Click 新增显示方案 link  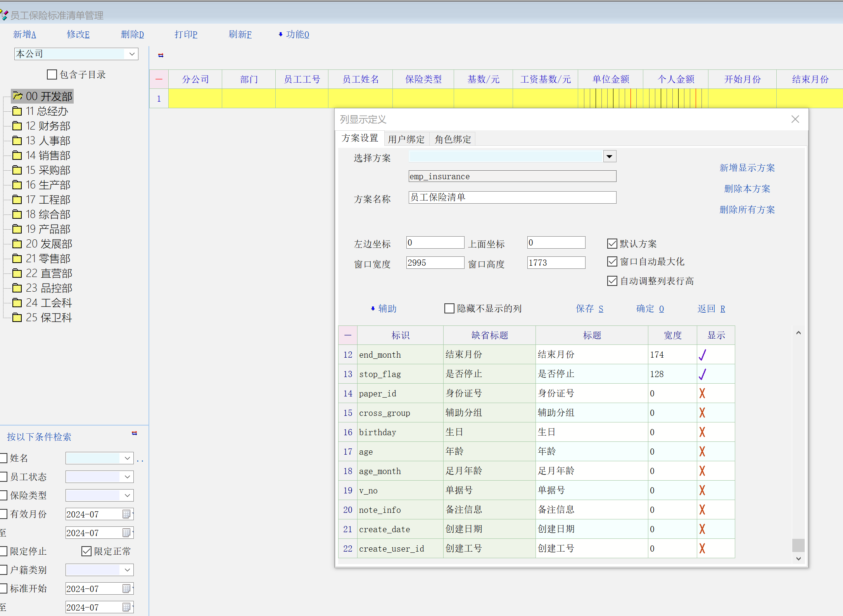[x=747, y=168]
